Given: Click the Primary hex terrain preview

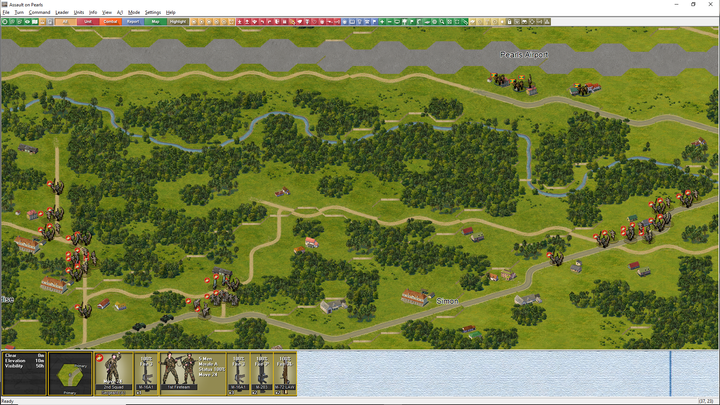Looking at the screenshot, I should point(70,373).
